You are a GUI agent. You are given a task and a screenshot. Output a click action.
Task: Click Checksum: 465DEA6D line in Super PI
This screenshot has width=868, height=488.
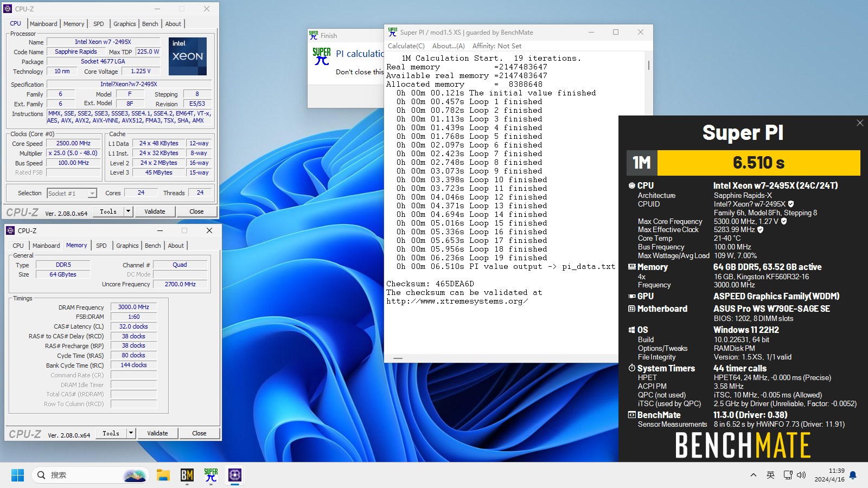pyautogui.click(x=430, y=284)
